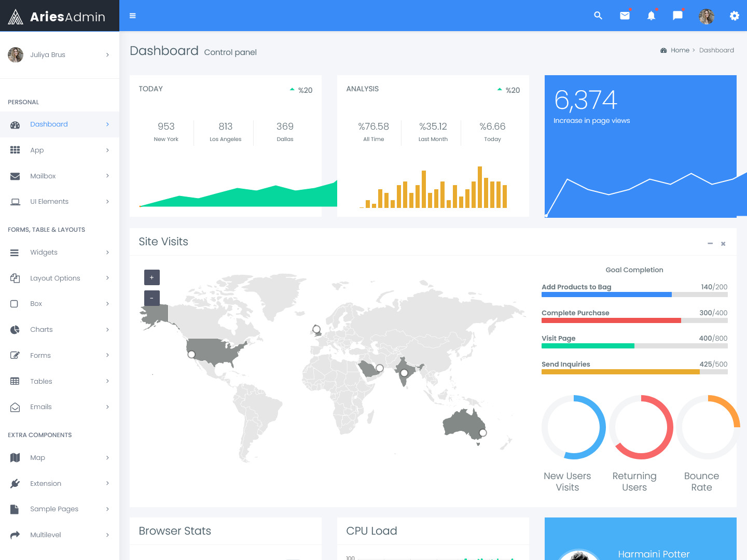Zoom out on the world map

pos(152,298)
